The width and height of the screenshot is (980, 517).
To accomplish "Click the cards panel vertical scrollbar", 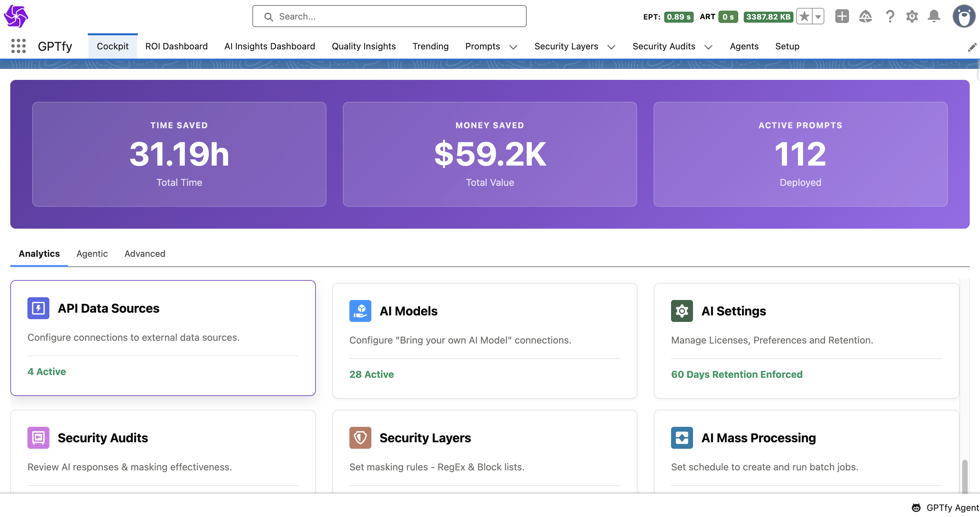I will tap(965, 476).
